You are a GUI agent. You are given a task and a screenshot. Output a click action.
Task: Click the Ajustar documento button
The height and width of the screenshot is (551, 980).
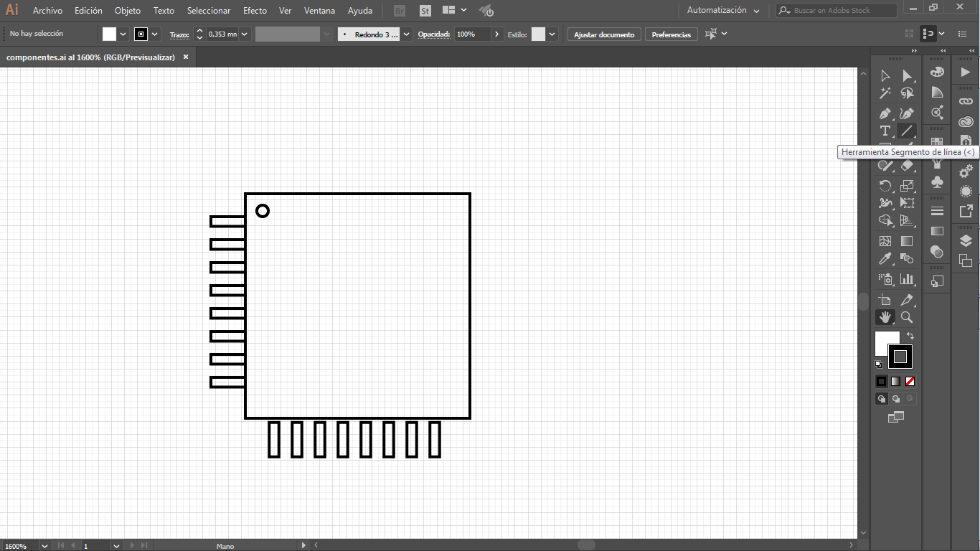[x=604, y=34]
